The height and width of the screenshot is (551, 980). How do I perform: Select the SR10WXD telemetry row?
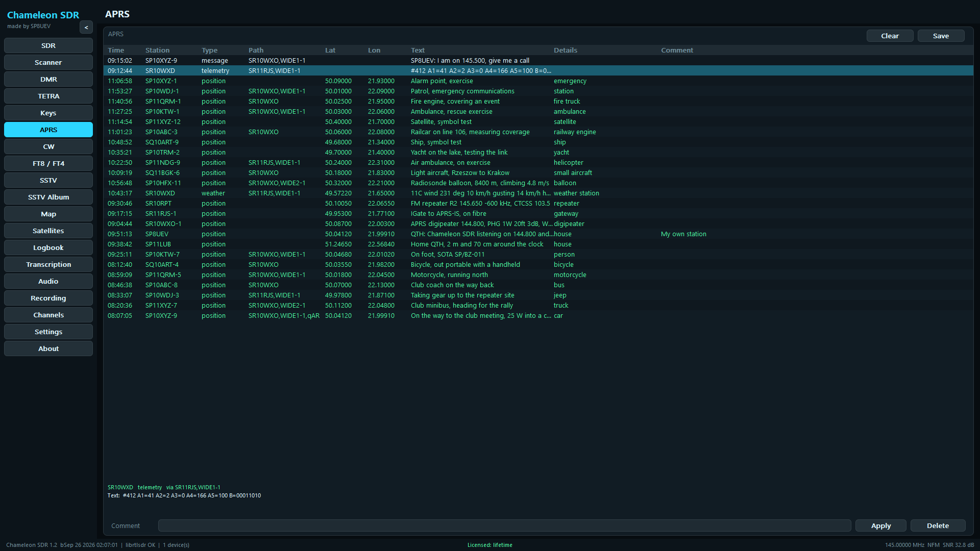coord(538,70)
